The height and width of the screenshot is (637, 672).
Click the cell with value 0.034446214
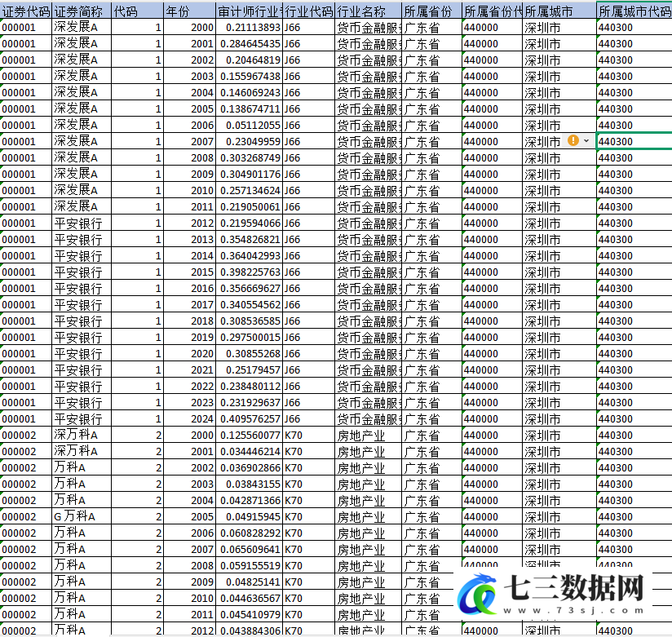[x=249, y=451]
